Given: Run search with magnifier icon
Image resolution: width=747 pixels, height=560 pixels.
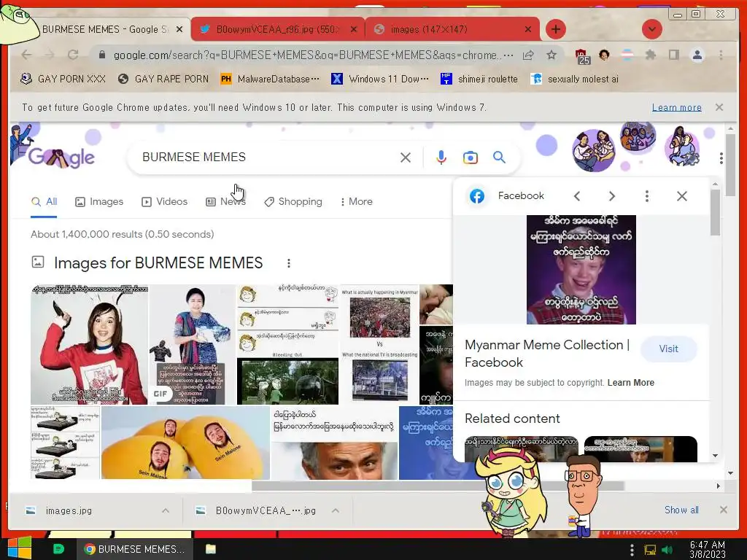Looking at the screenshot, I should pos(499,157).
